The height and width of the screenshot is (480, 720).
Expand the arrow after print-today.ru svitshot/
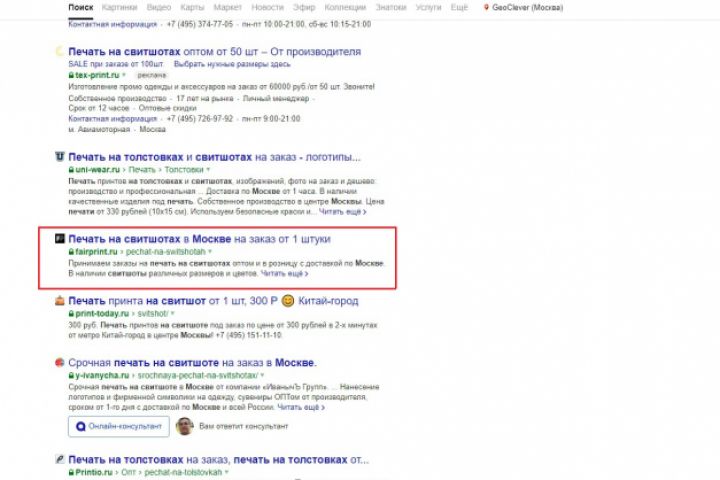pyautogui.click(x=173, y=313)
